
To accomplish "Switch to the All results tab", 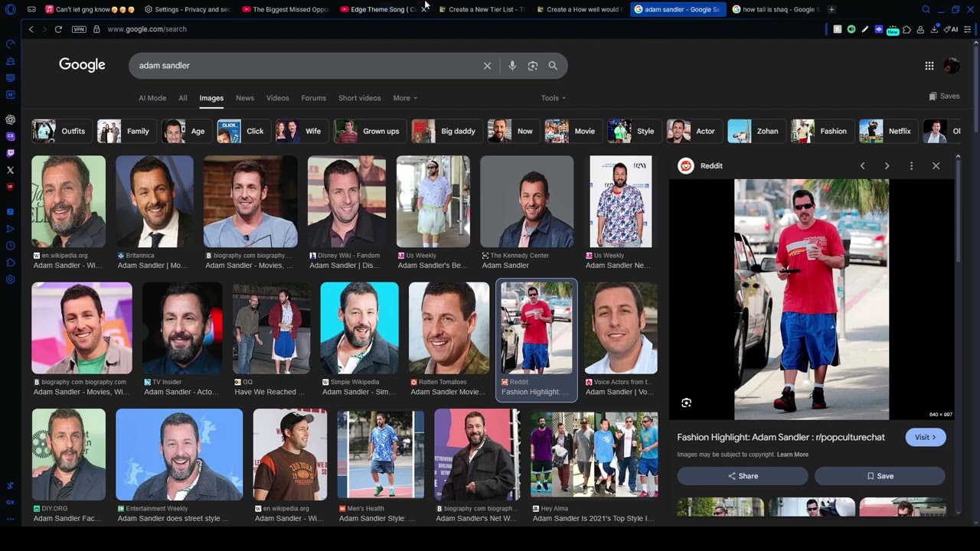I will click(183, 98).
